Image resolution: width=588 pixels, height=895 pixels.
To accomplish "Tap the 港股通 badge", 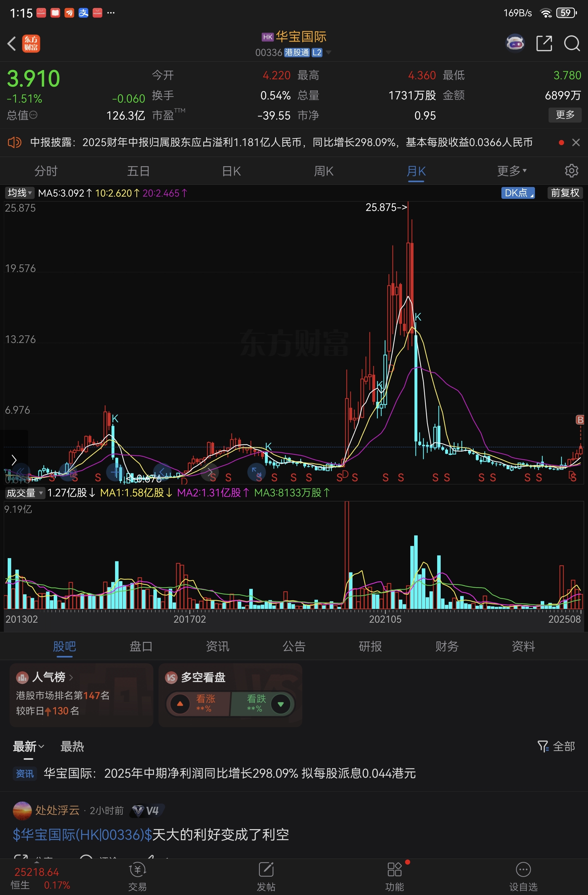I will [x=297, y=52].
